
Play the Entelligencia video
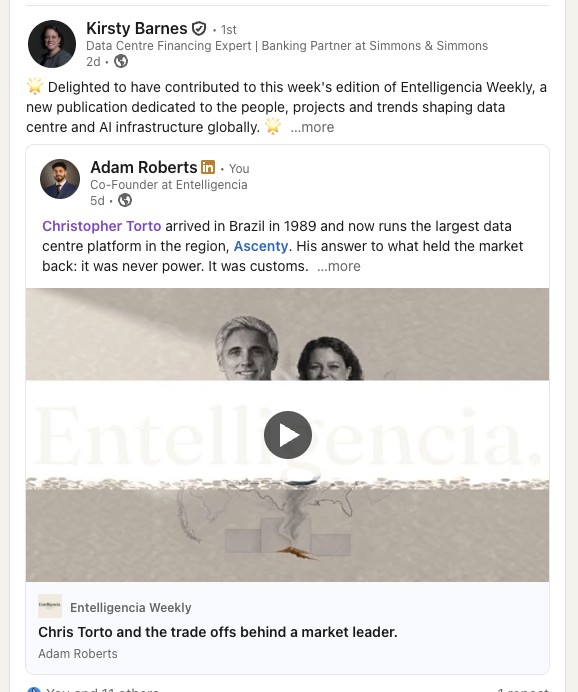click(288, 435)
